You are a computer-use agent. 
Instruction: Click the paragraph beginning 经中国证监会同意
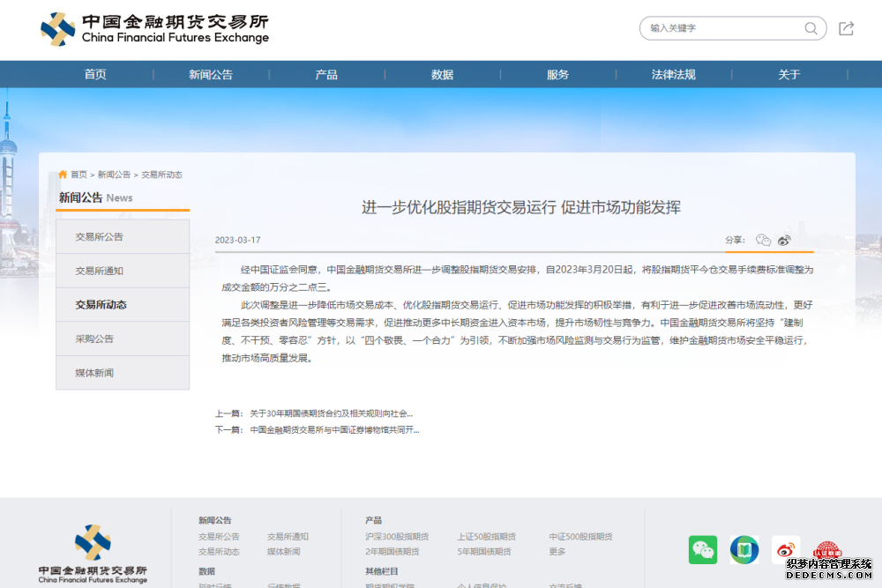tap(518, 279)
